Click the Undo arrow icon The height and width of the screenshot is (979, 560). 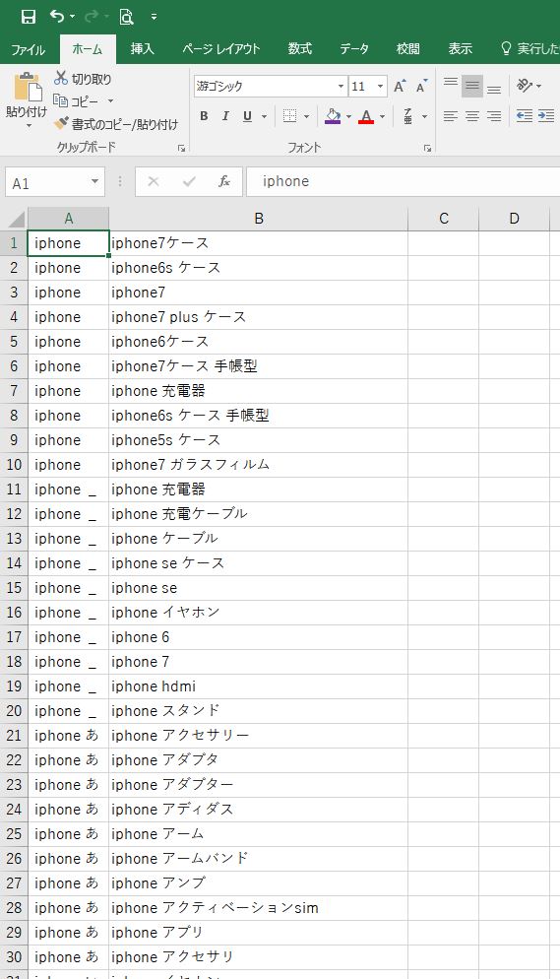tap(57, 16)
